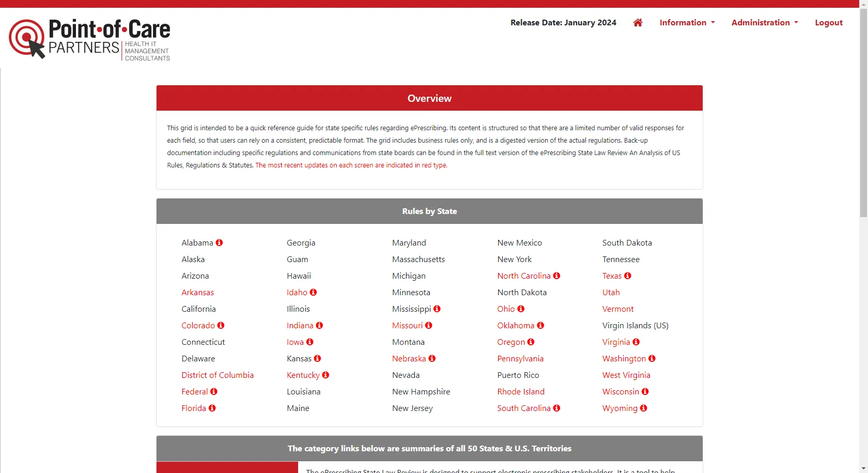Open the Tennessee state rules

[621, 259]
